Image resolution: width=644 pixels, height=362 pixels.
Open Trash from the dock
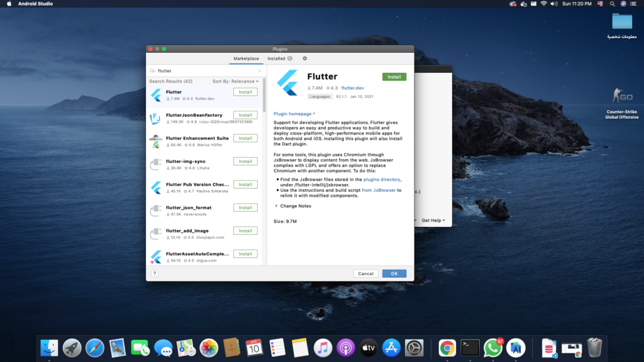tap(594, 348)
